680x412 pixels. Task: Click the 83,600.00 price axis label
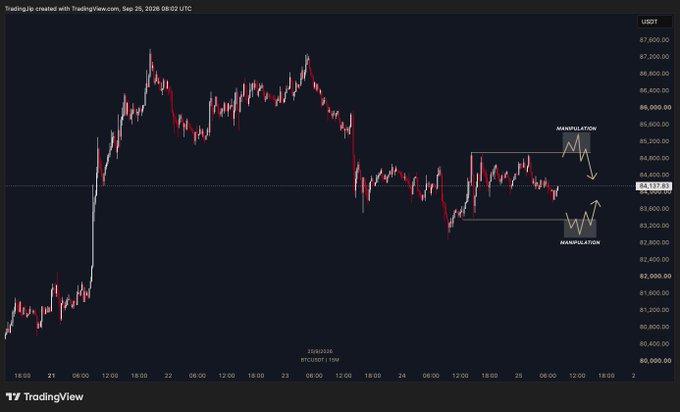(x=654, y=209)
